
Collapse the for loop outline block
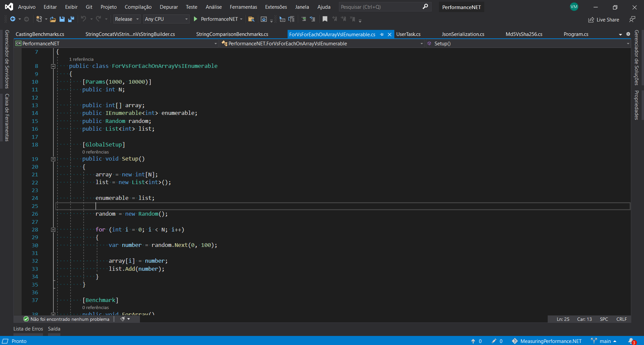53,230
